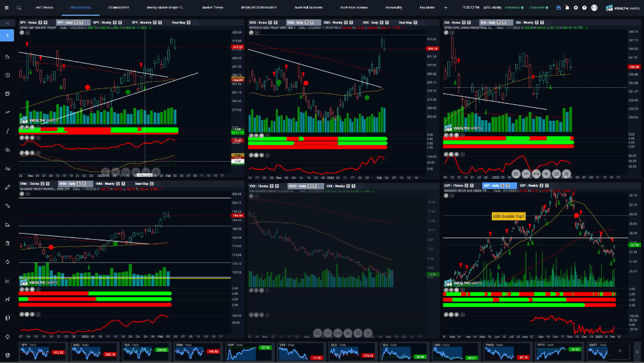Toggle visibility eye on the UUP price chart
The width and height of the screenshot is (644, 363).
point(446,195)
